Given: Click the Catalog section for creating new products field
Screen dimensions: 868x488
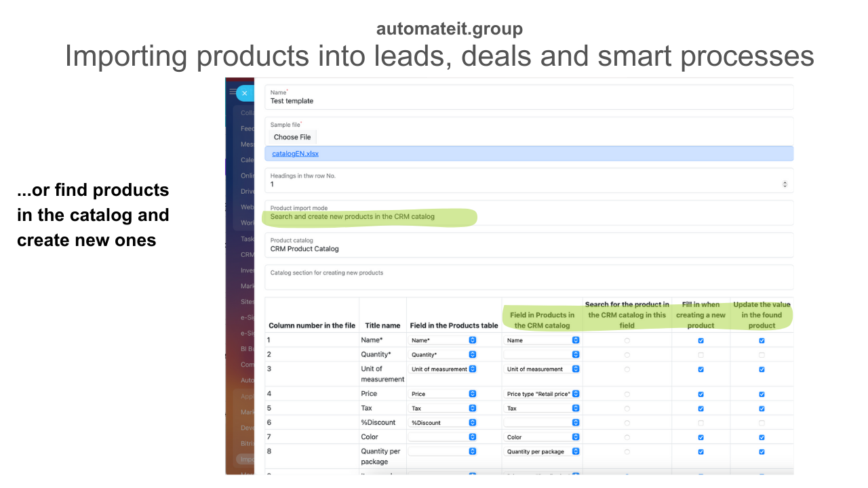Looking at the screenshot, I should coord(528,277).
